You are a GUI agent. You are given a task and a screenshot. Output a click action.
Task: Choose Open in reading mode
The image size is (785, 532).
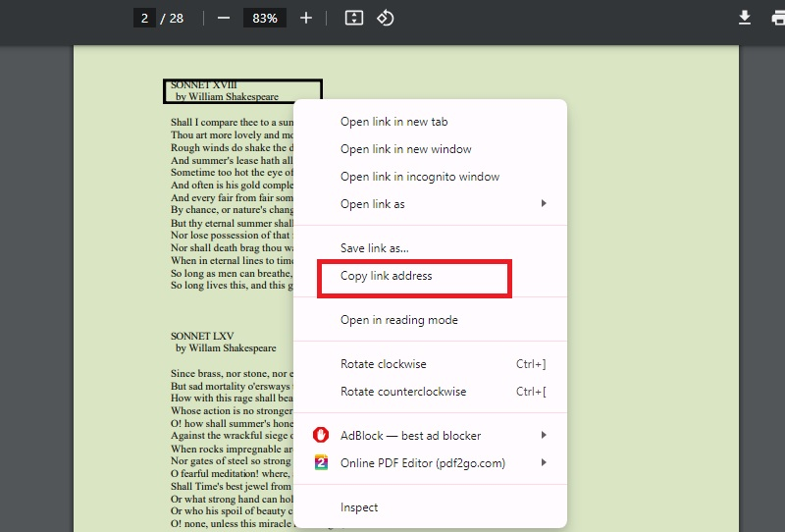click(430, 320)
